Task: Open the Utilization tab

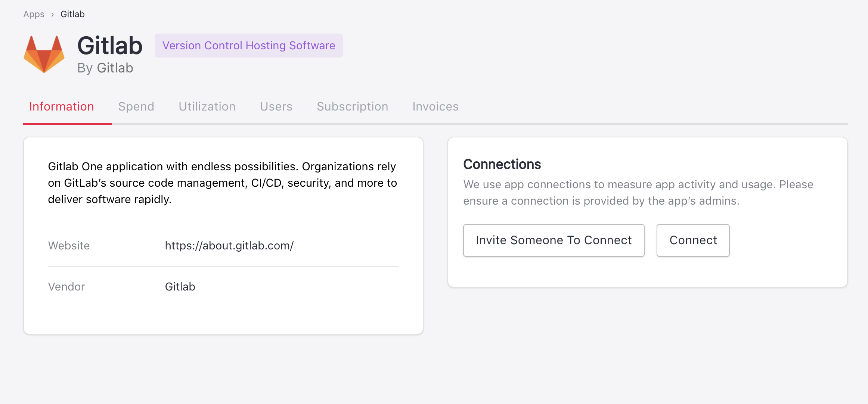Action: pos(207,107)
